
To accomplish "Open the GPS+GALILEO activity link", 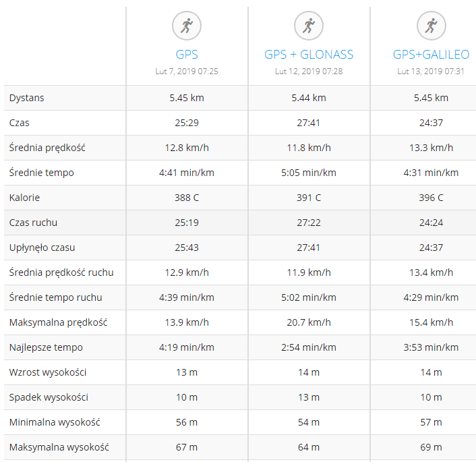I will (x=431, y=55).
